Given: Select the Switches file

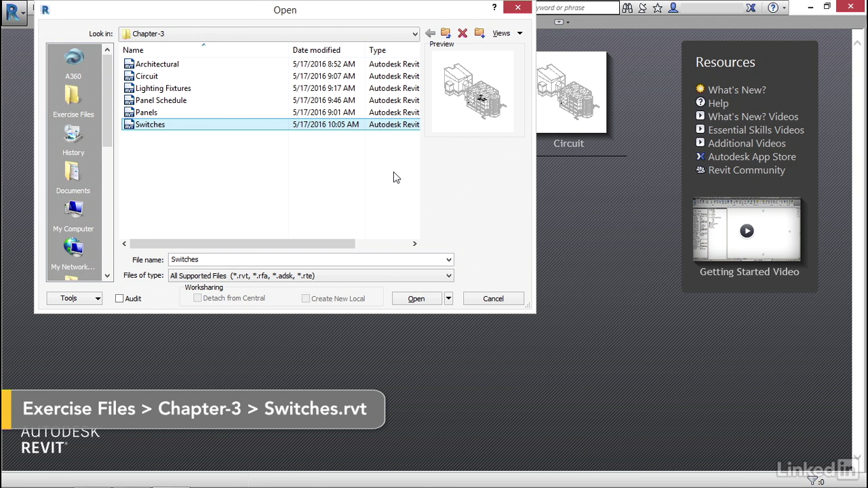Looking at the screenshot, I should pos(150,125).
